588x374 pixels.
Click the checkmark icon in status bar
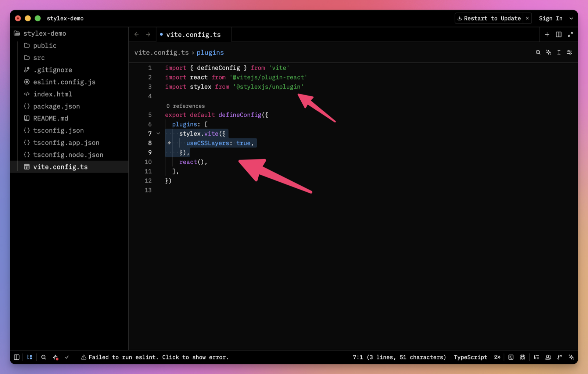[x=67, y=357]
